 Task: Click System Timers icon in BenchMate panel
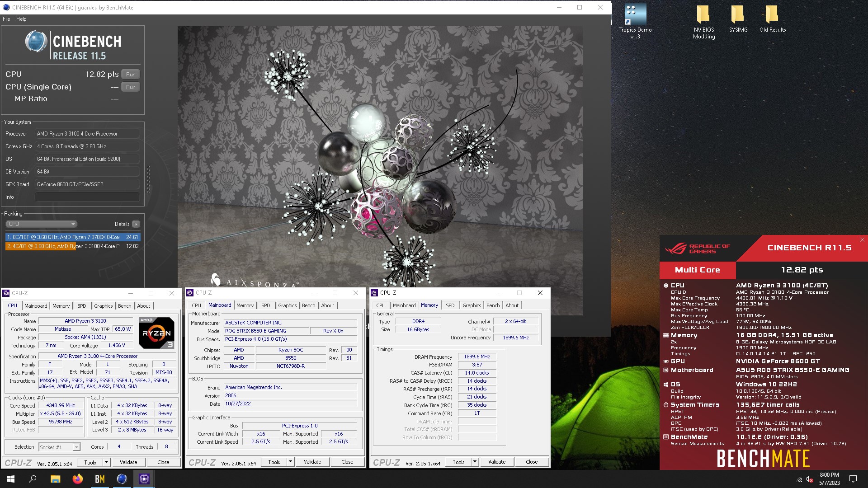[x=666, y=405]
